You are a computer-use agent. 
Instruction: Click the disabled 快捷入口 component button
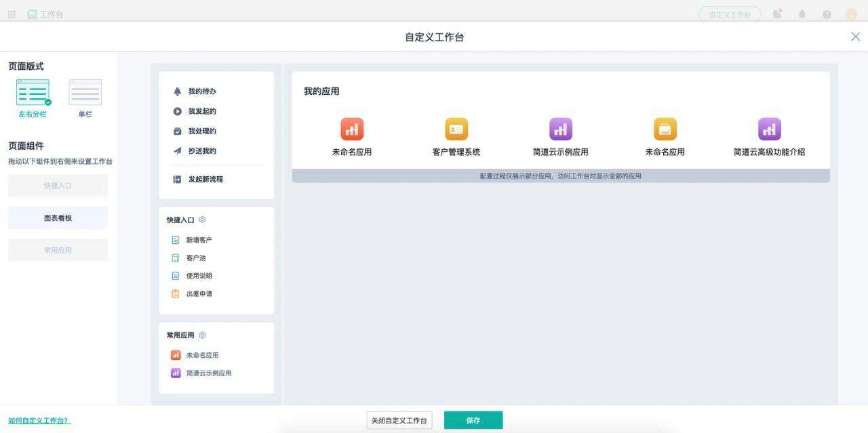[x=58, y=186]
